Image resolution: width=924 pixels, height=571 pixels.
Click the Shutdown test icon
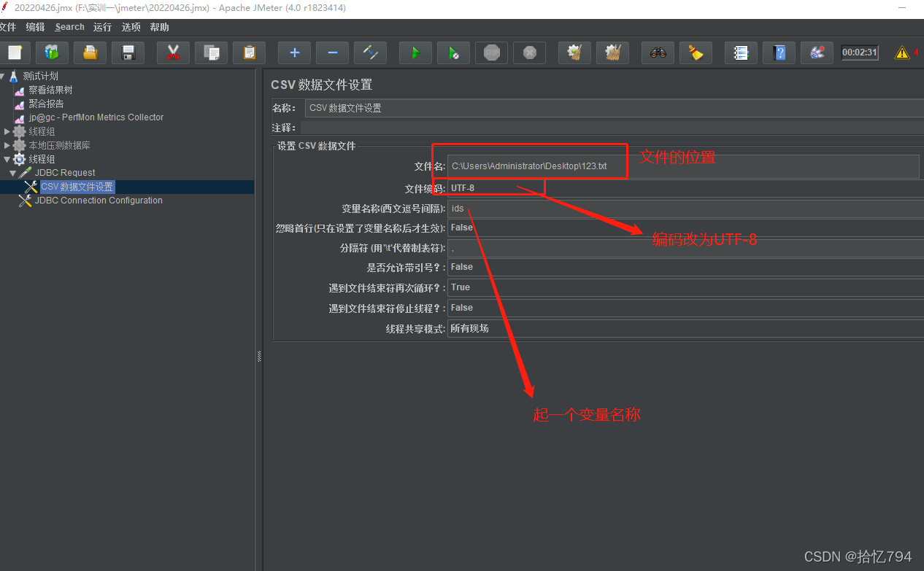coord(529,53)
